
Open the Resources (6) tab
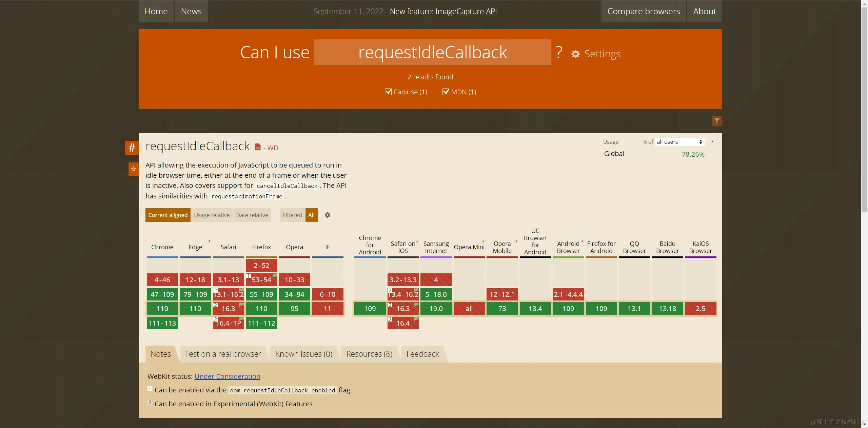coord(369,354)
